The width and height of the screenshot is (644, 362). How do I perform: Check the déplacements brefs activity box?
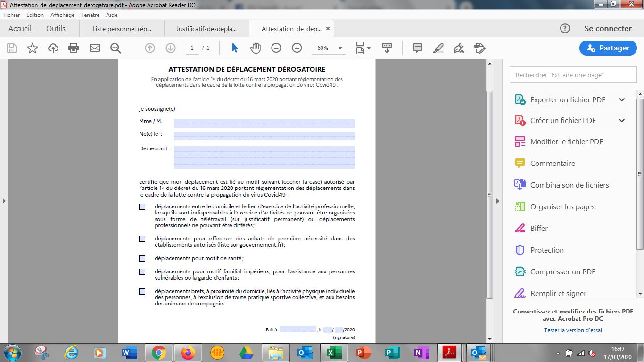click(x=142, y=291)
